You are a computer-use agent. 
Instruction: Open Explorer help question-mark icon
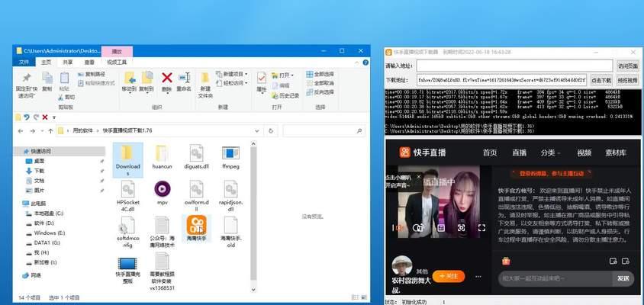tap(365, 63)
